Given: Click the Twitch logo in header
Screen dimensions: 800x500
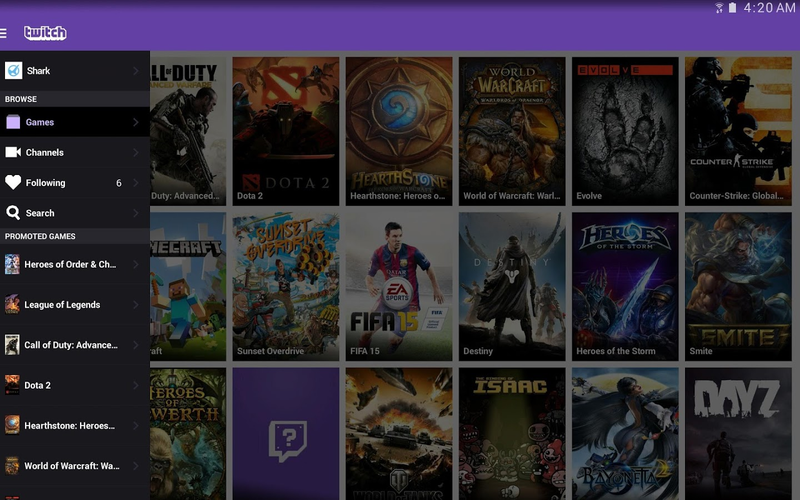Looking at the screenshot, I should pos(45,33).
